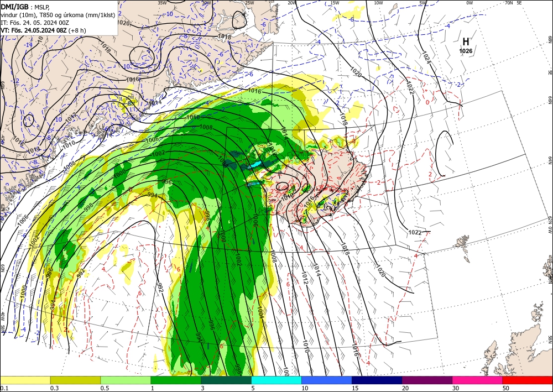The height and width of the screenshot is (392, 553).
Task: Click the "H" high pressure marker
Action: click(466, 41)
